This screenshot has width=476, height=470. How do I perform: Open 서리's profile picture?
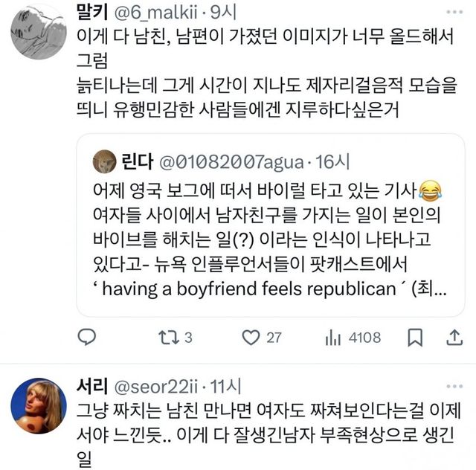pos(39,405)
